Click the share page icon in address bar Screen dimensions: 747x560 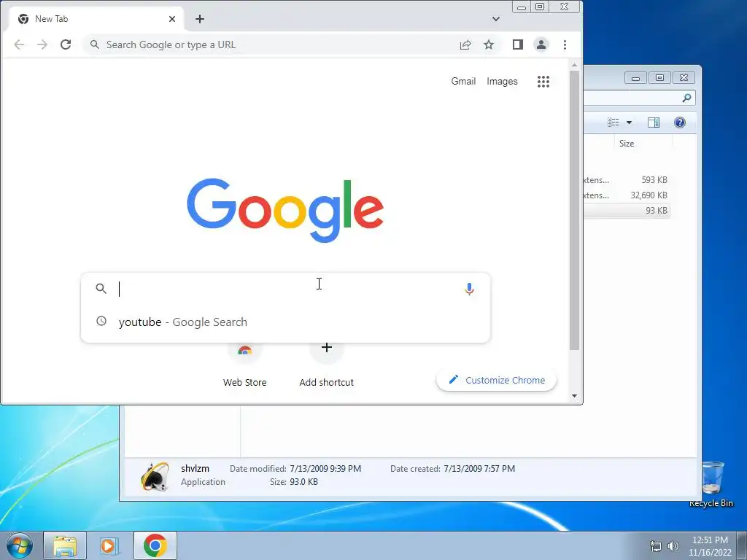tap(465, 44)
